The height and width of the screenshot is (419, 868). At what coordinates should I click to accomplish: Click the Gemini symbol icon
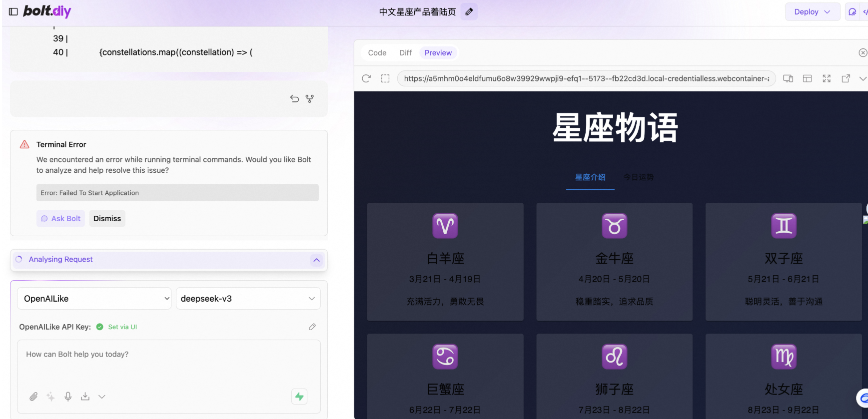(784, 226)
